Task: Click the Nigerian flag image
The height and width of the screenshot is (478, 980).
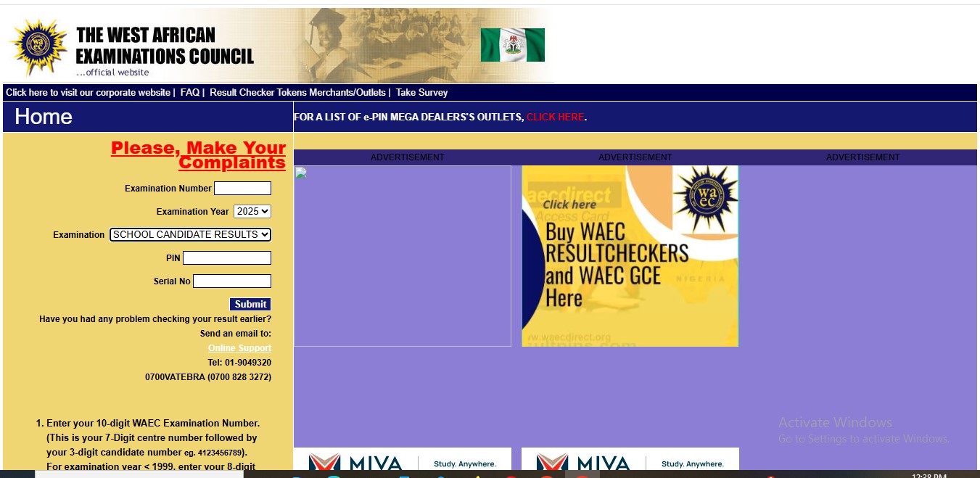Action: pyautogui.click(x=512, y=44)
